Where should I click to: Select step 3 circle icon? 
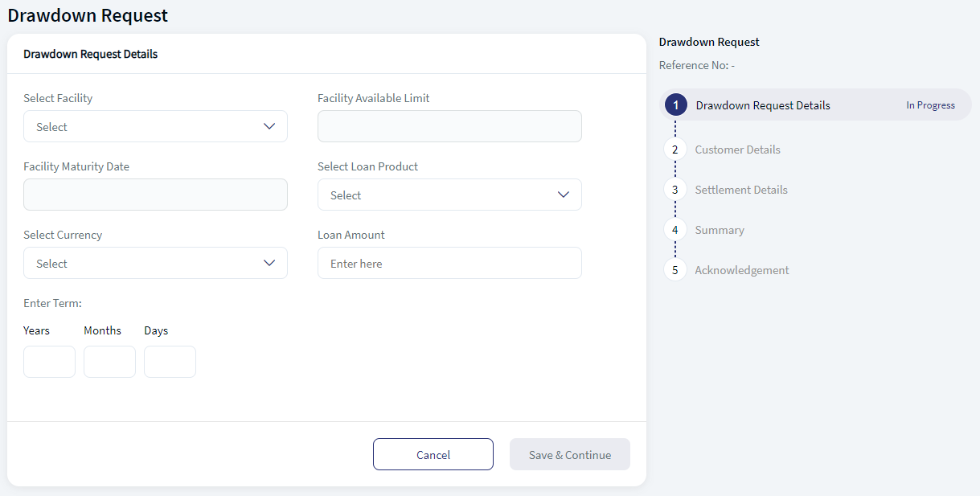[675, 190]
